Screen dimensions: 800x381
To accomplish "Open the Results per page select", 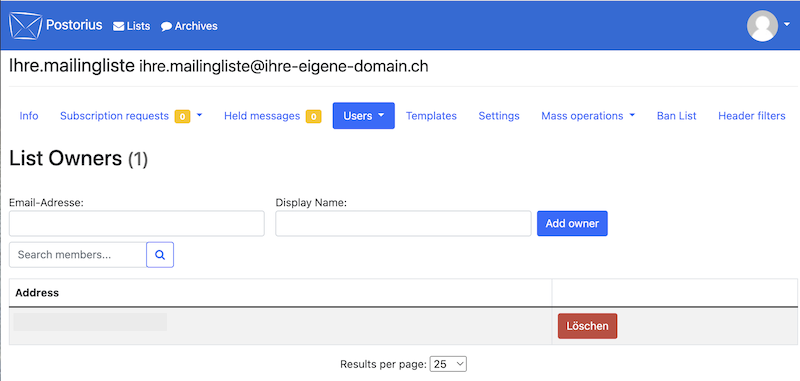I will tap(448, 364).
